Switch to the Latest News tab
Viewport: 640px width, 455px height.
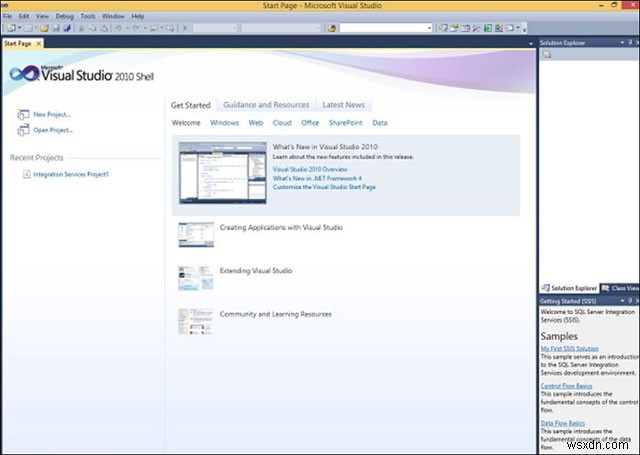[343, 105]
